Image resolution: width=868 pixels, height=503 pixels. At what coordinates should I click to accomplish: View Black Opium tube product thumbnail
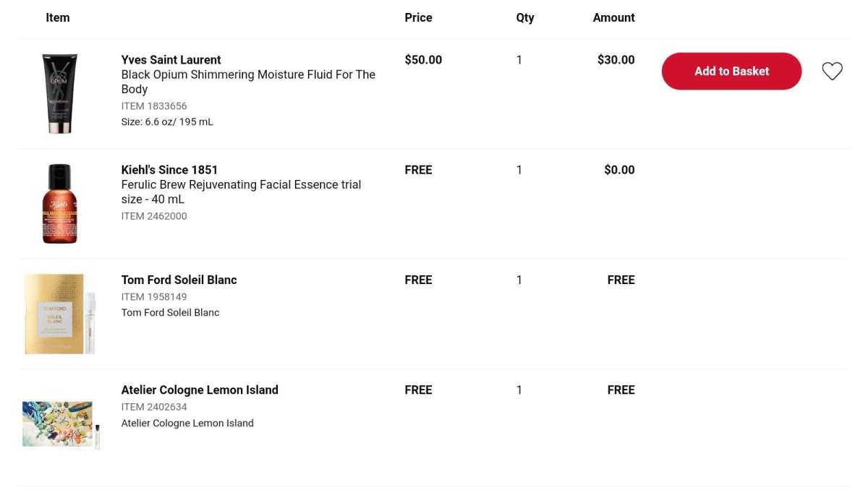pyautogui.click(x=59, y=94)
